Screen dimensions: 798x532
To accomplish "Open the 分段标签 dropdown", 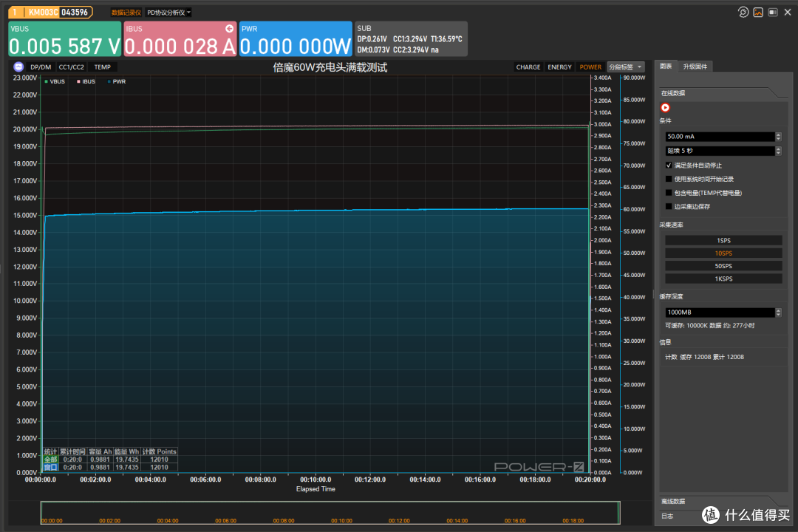I will click(x=626, y=66).
